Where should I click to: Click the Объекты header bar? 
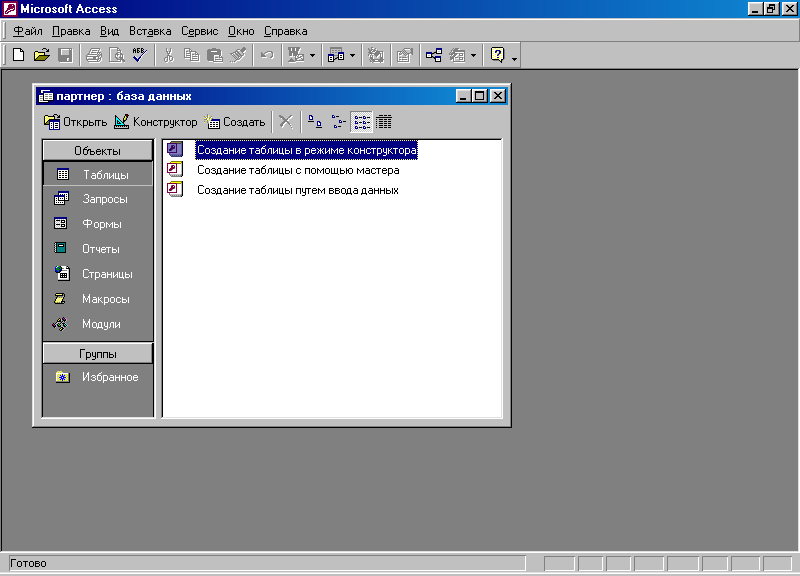[97, 151]
